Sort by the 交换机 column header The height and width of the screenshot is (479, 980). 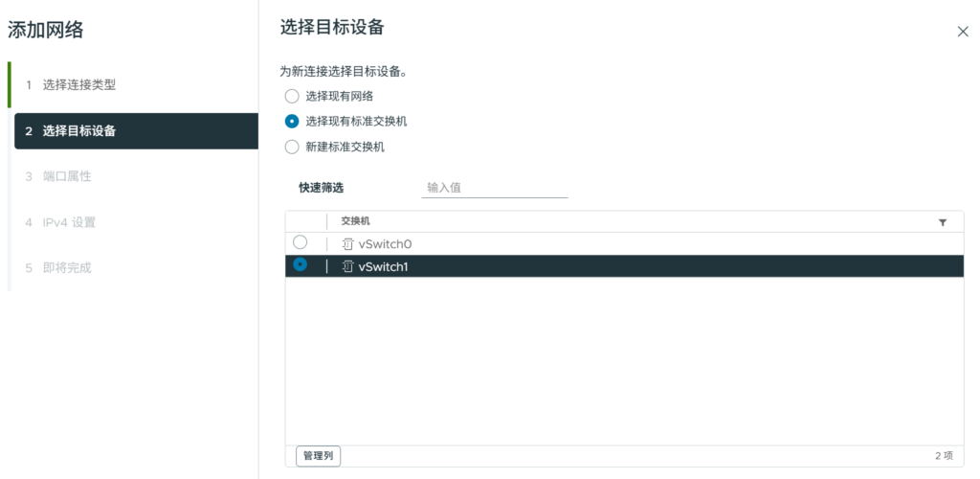point(356,221)
